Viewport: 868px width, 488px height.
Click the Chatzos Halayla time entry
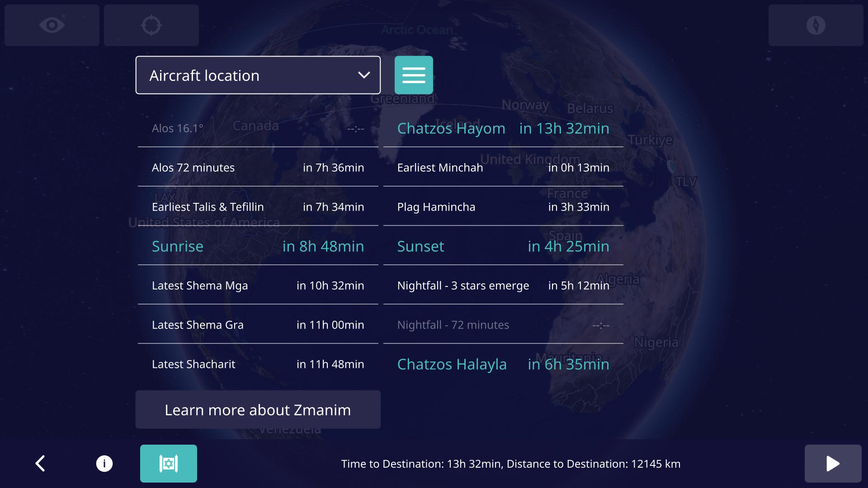pyautogui.click(x=503, y=364)
